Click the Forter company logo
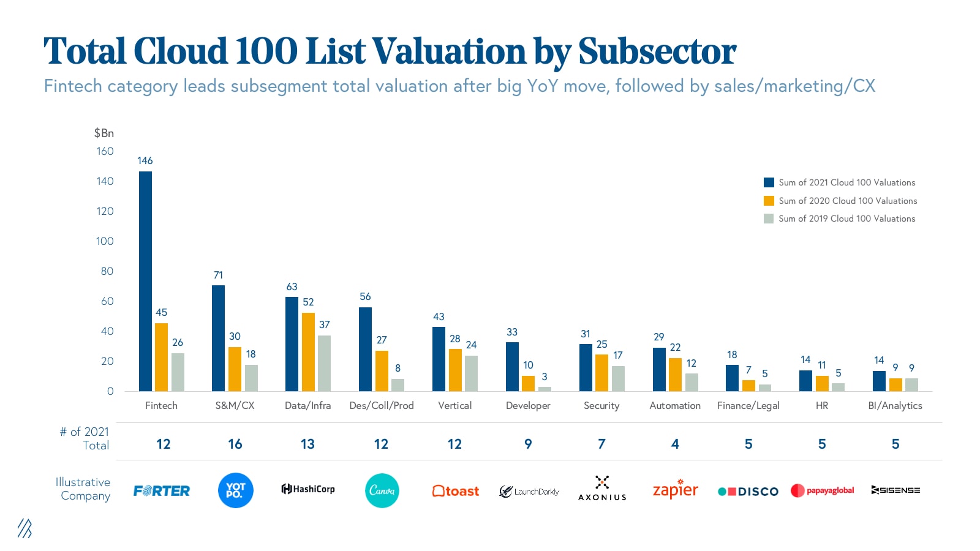This screenshot has height=551, width=980. (162, 490)
